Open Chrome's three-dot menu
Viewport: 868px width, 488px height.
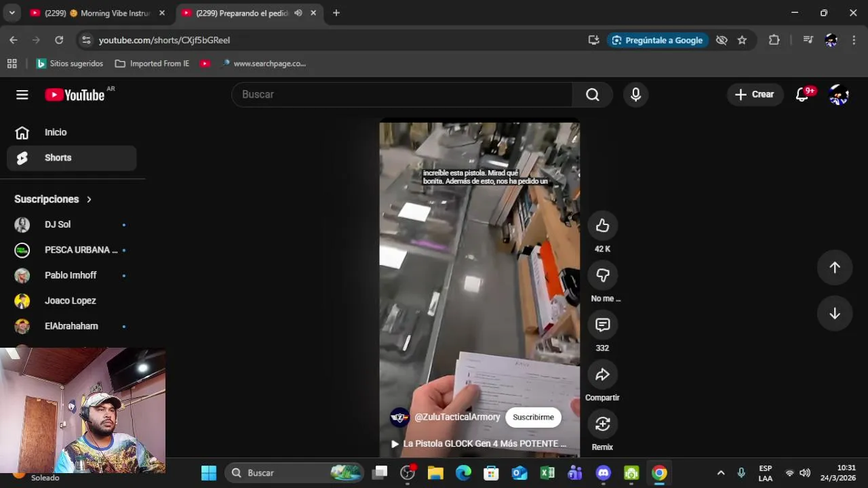click(854, 40)
